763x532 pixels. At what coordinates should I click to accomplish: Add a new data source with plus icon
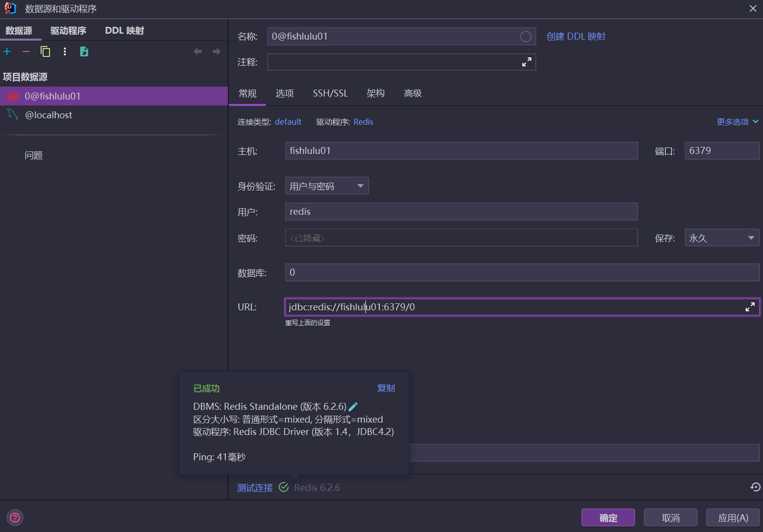pos(7,51)
